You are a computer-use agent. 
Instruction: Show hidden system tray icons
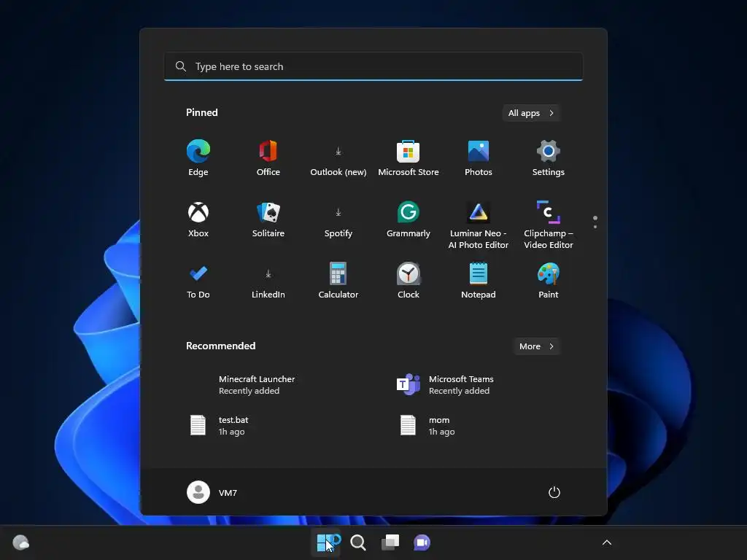(606, 542)
